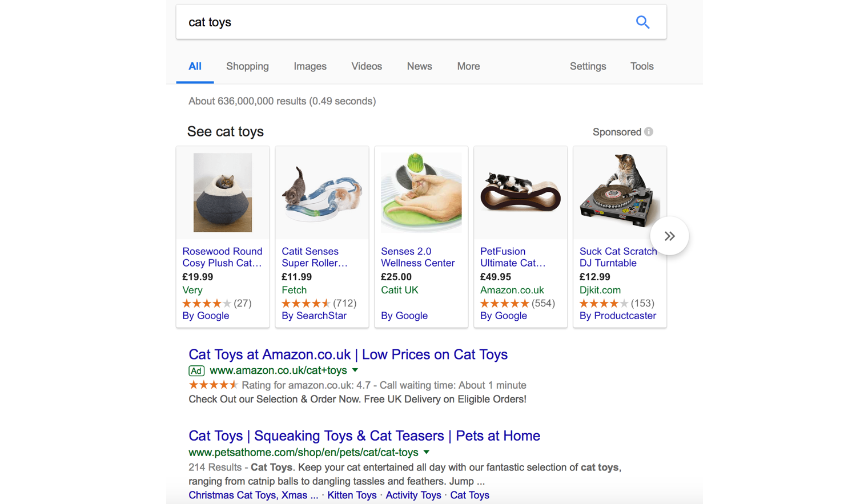Click the carousel next double-arrow button
The width and height of the screenshot is (844, 504).
pyautogui.click(x=669, y=236)
